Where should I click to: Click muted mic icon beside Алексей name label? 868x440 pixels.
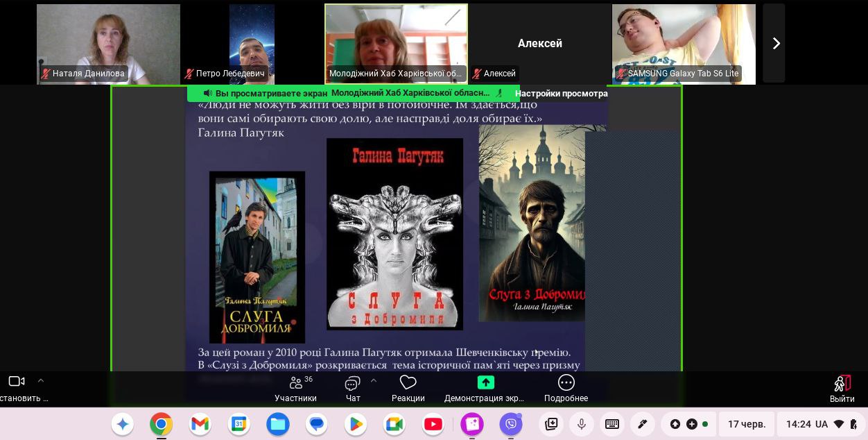(477, 74)
